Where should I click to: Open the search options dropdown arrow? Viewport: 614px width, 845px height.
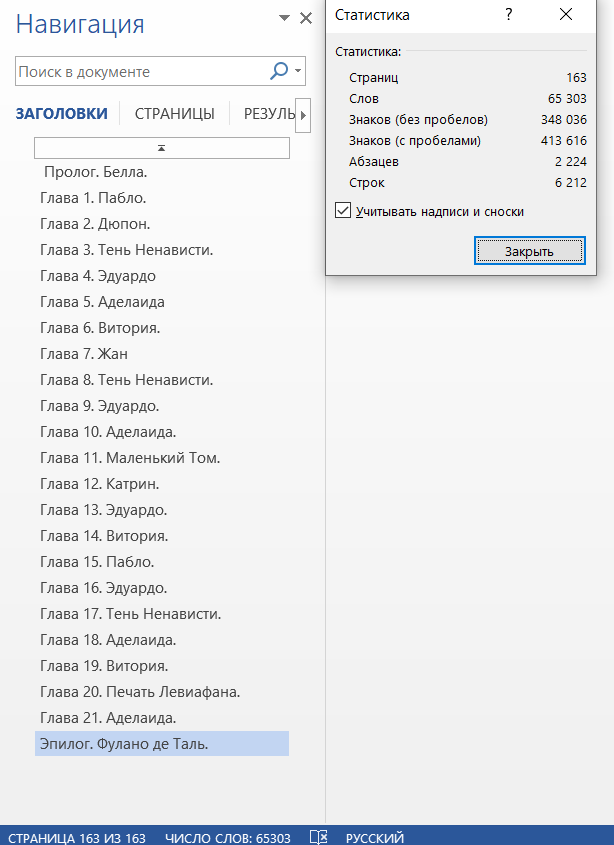click(x=298, y=72)
